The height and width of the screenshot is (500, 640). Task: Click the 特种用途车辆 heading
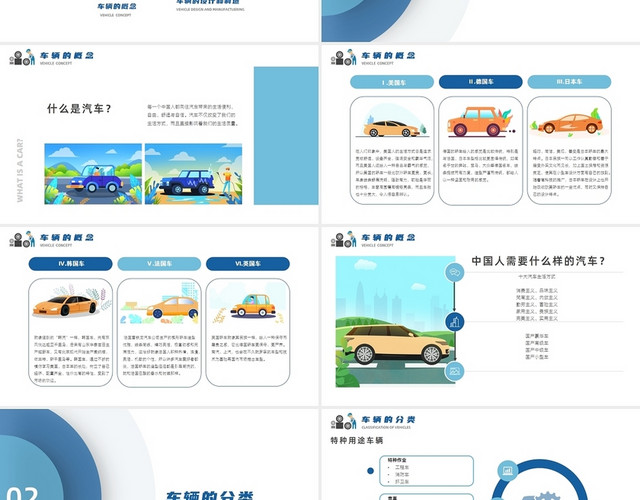coord(356,440)
